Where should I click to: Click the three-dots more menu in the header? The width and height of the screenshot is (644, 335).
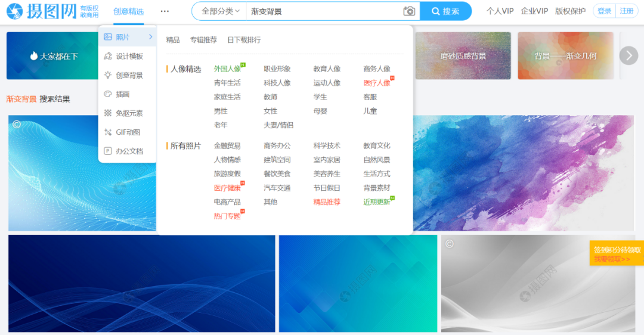click(x=165, y=11)
